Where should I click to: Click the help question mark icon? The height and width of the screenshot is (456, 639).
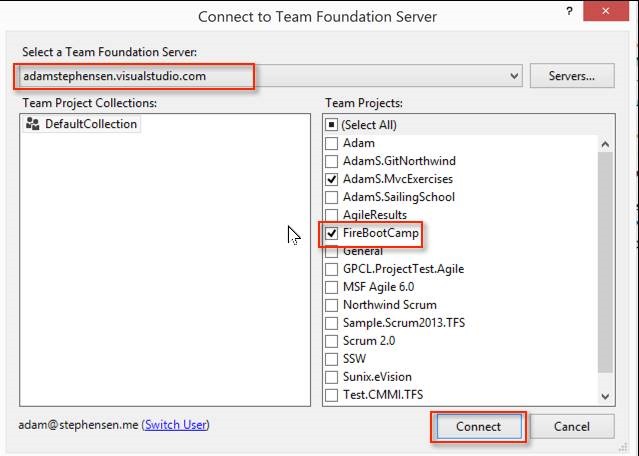pos(569,11)
